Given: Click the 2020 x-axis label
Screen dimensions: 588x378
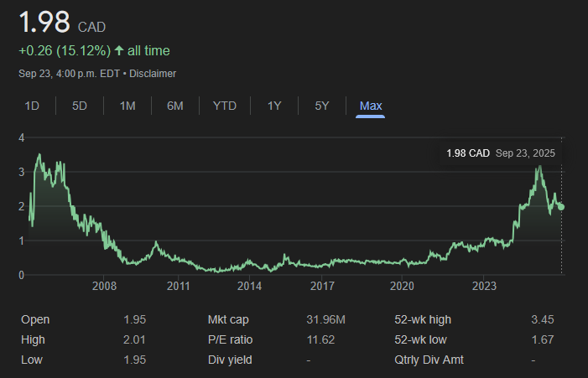Looking at the screenshot, I should tap(402, 286).
